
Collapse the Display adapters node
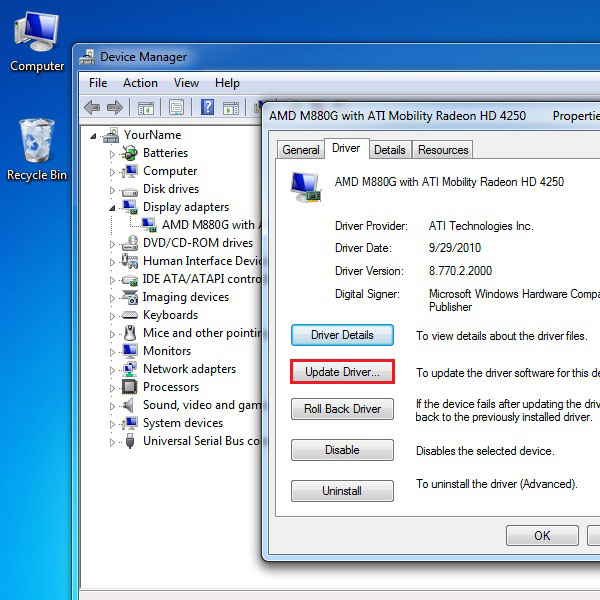[x=112, y=208]
